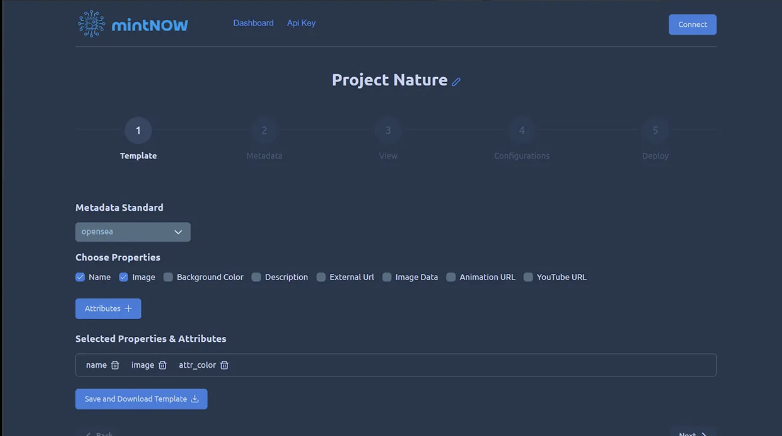
Task: Uncheck the Image property checkbox
Action: tap(124, 277)
